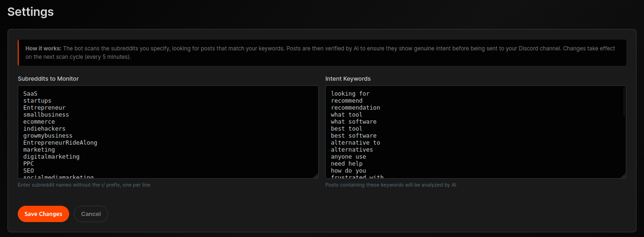The width and height of the screenshot is (644, 237).
Task: Click the 'alternative to' keyword line
Action: coord(355,142)
